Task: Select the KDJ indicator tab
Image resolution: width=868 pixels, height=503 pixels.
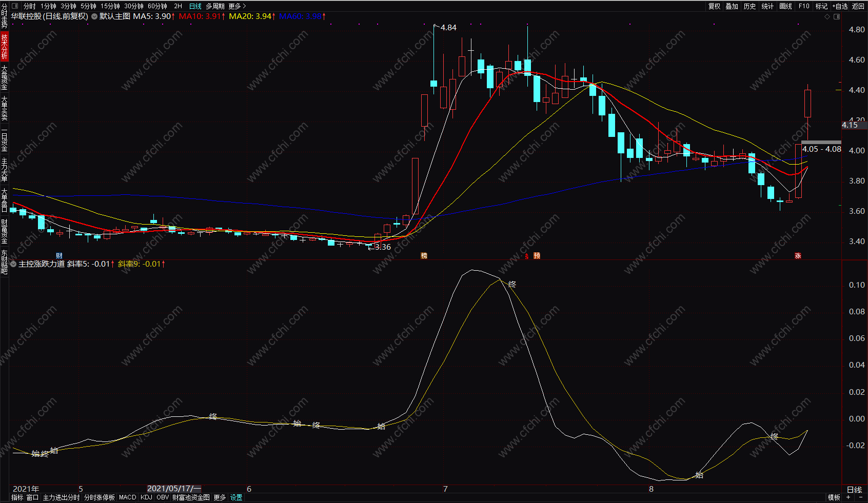Action: pyautogui.click(x=146, y=497)
